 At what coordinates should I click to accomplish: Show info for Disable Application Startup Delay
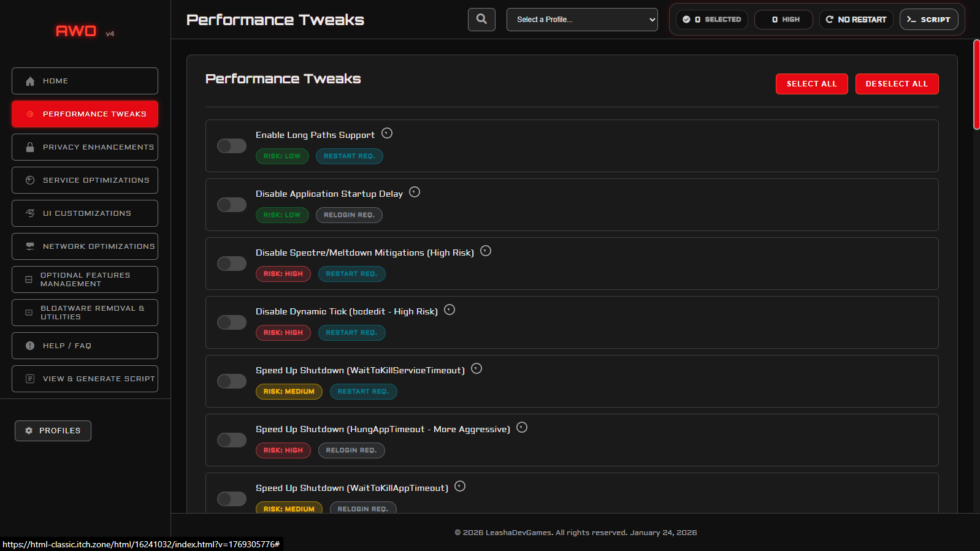[415, 192]
